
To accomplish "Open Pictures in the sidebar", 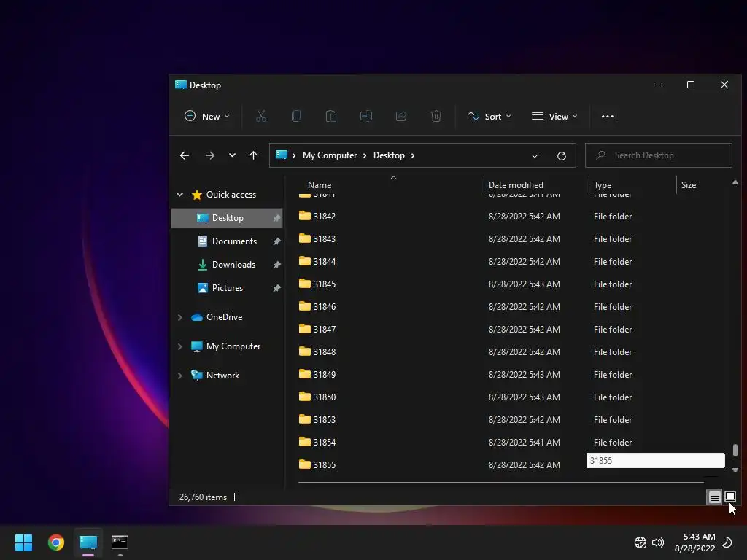I will point(227,288).
